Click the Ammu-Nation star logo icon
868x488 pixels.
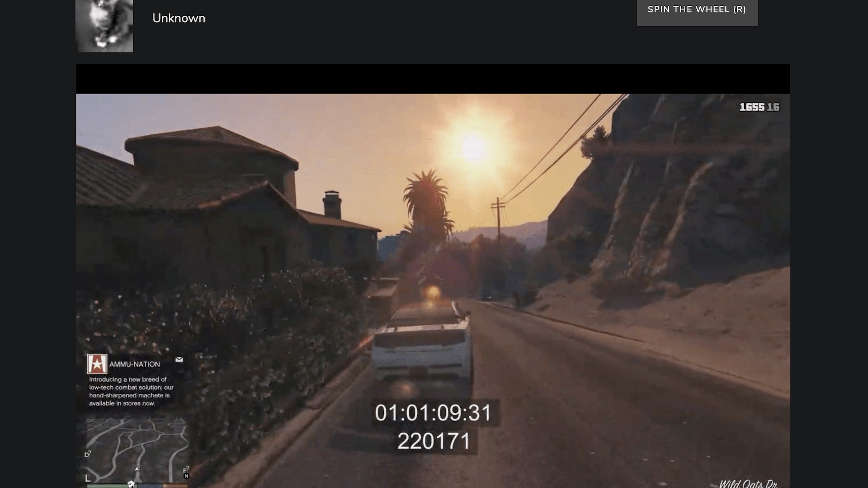[x=97, y=364]
